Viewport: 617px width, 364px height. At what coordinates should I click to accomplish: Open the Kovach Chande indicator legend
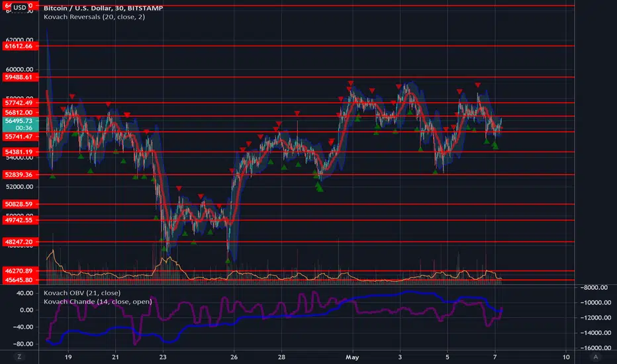98,302
